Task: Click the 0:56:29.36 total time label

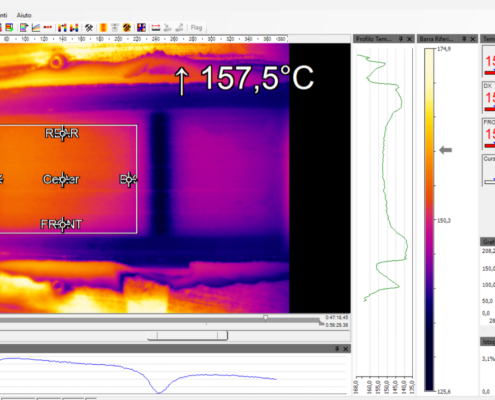Action: [x=337, y=325]
